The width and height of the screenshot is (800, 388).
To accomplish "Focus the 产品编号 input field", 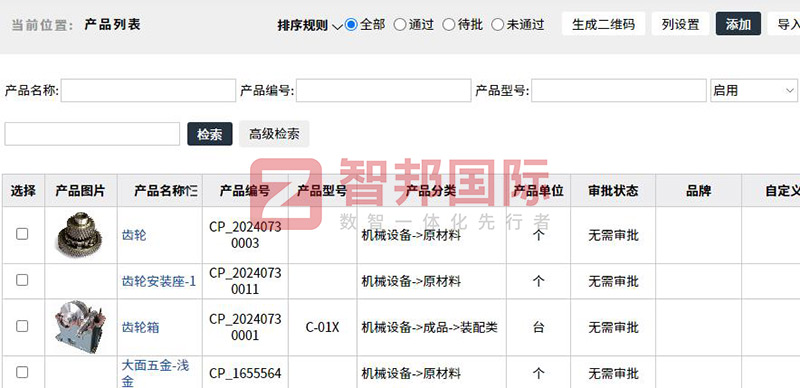I will [x=384, y=90].
